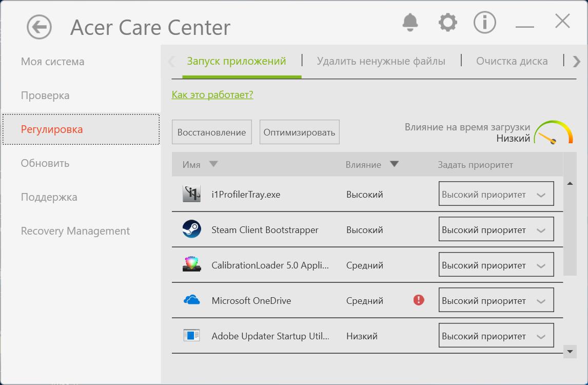Screen dimensions: 588x385
Task: Open Моя система in the sidebar
Action: [52, 62]
